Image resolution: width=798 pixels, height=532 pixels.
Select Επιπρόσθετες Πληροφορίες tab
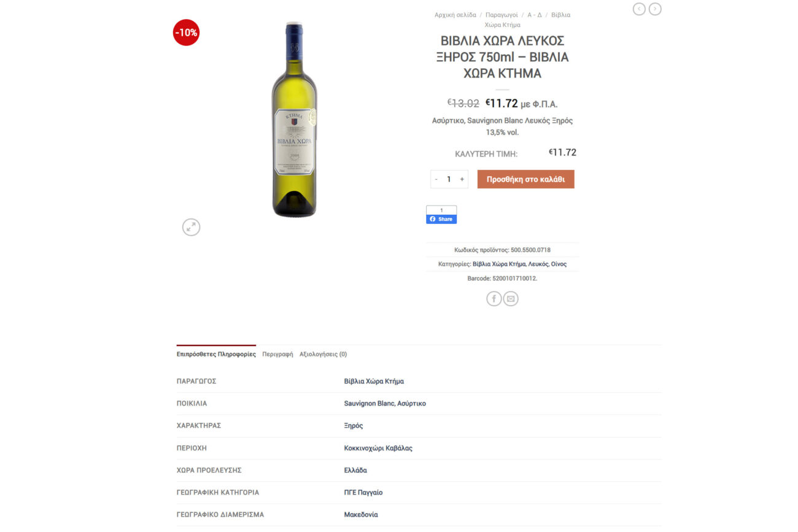pos(216,354)
